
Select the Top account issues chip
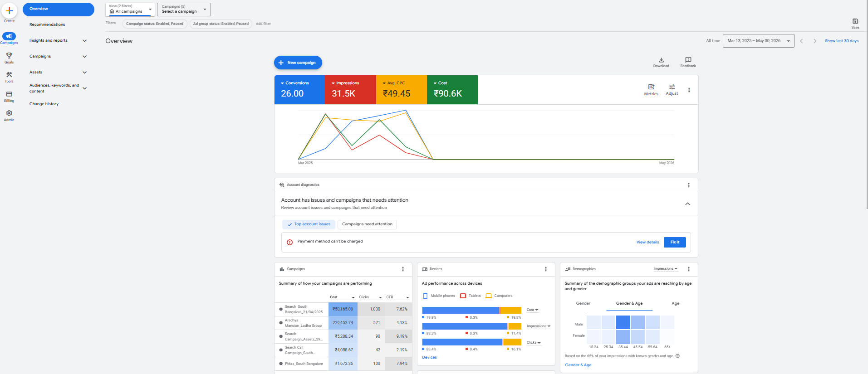tap(309, 224)
